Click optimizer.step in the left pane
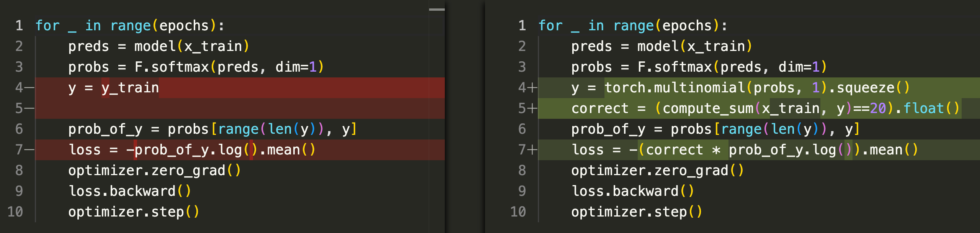 pos(126,212)
